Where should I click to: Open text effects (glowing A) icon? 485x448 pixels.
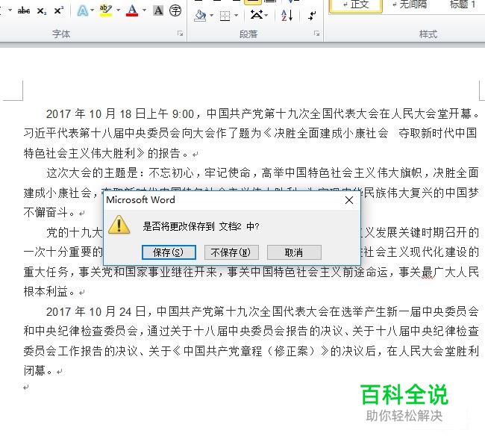(x=82, y=11)
